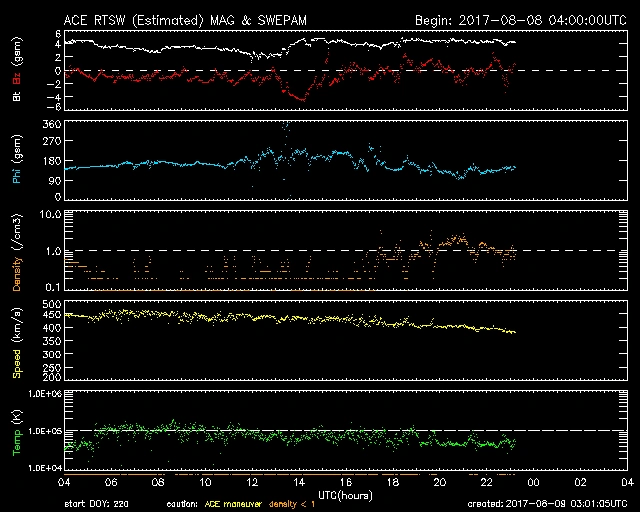Click the cyan "Phi" axis label
Image resolution: width=640 pixels, height=512 pixels.
pos(17,174)
